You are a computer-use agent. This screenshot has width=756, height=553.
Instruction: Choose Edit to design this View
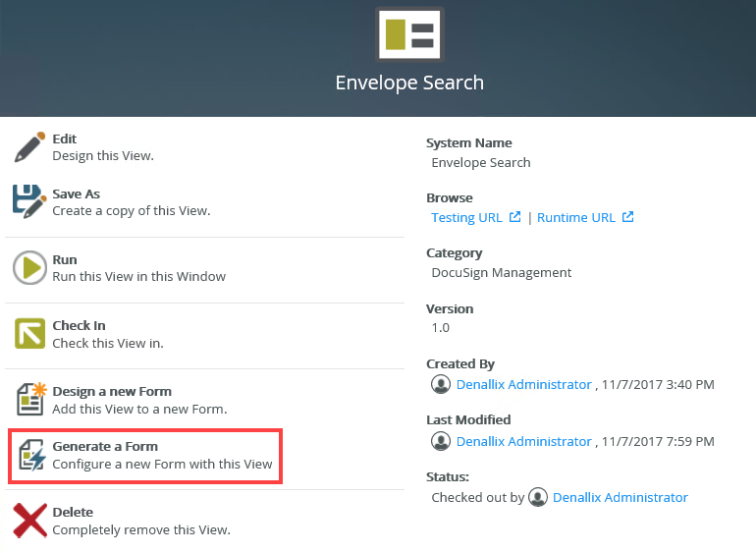[65, 139]
